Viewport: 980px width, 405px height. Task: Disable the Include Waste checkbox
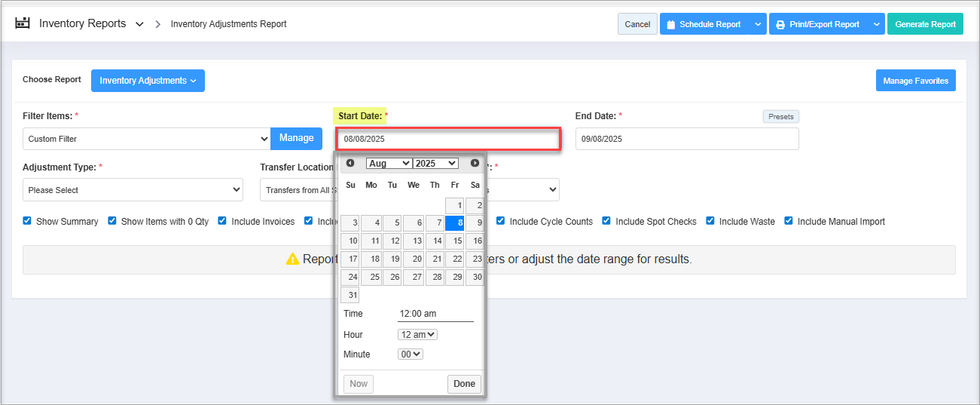pos(710,221)
